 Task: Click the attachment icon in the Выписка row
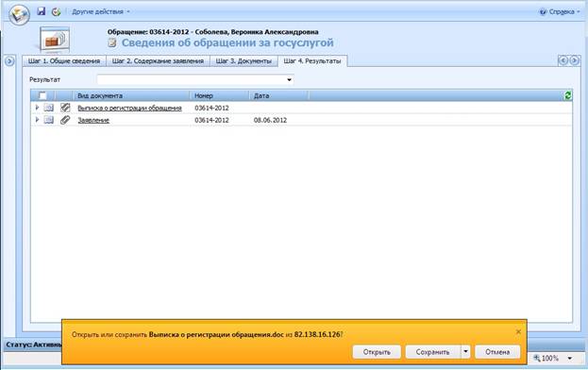(65, 108)
